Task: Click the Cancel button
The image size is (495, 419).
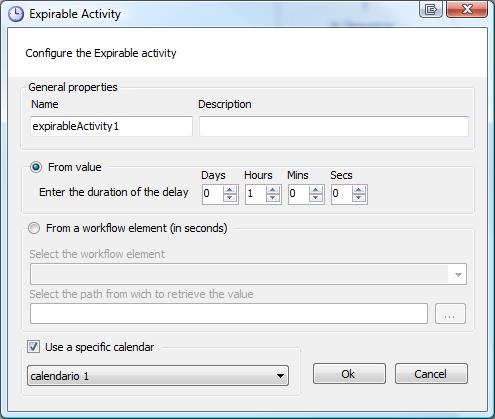Action: tap(431, 374)
